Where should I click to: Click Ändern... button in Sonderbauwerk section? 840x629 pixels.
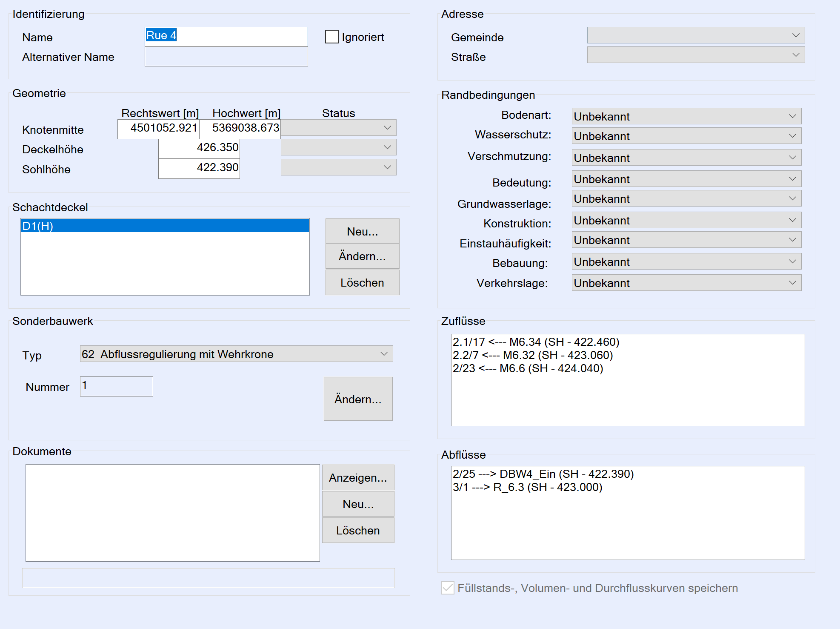pos(358,399)
